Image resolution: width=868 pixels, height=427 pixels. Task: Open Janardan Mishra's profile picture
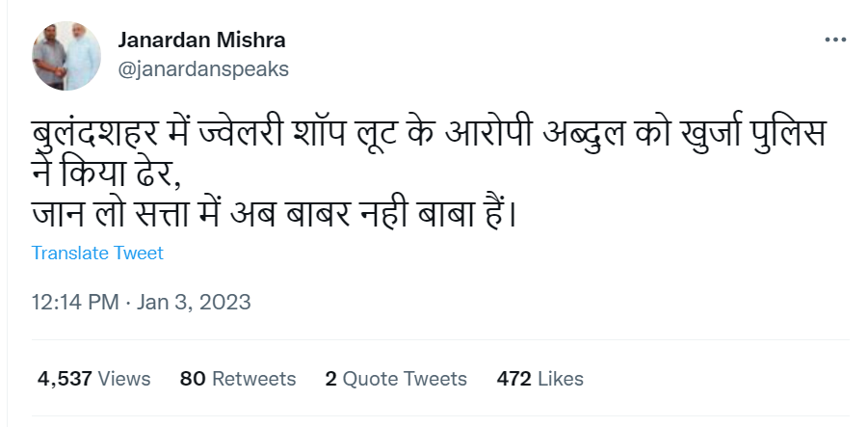(66, 56)
